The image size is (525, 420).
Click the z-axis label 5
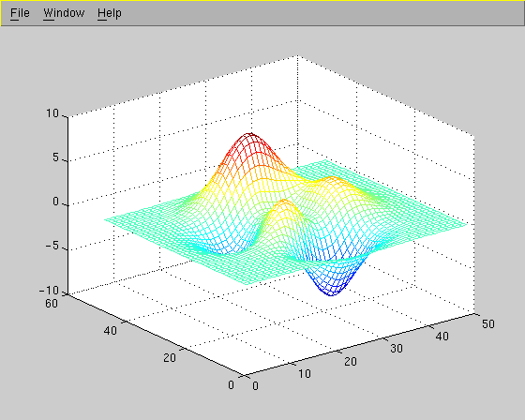55,157
